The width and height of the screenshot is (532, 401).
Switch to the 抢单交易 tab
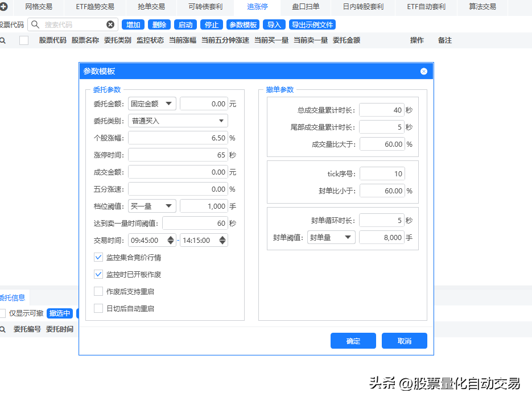[x=151, y=7]
